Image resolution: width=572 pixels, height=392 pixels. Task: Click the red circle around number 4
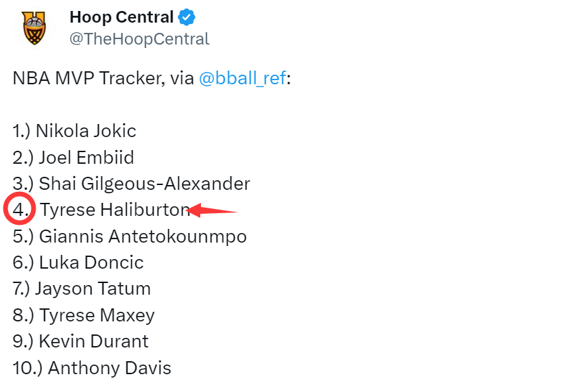click(18, 209)
